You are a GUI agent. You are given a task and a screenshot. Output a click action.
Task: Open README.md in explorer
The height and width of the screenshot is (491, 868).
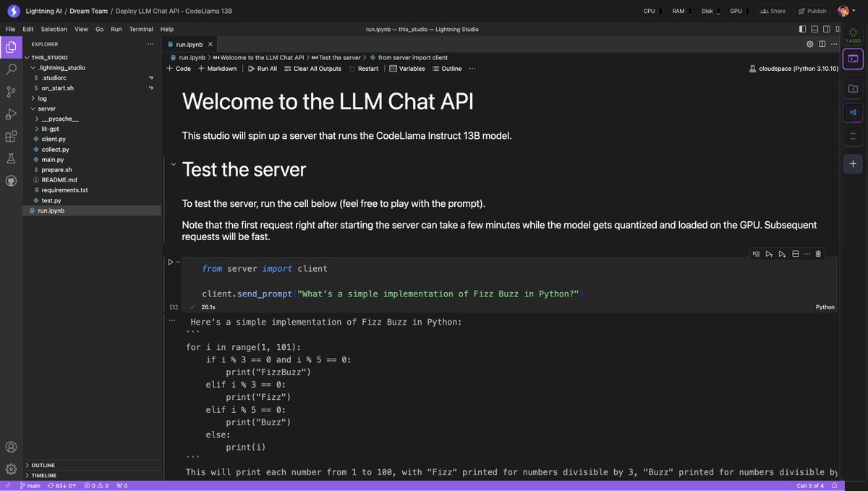pos(59,179)
